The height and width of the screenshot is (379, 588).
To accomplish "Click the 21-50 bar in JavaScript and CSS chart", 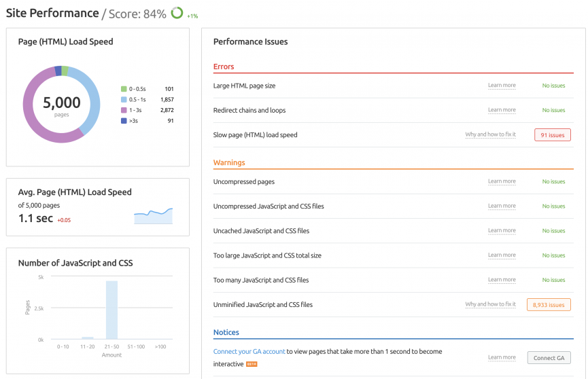I will [x=111, y=310].
